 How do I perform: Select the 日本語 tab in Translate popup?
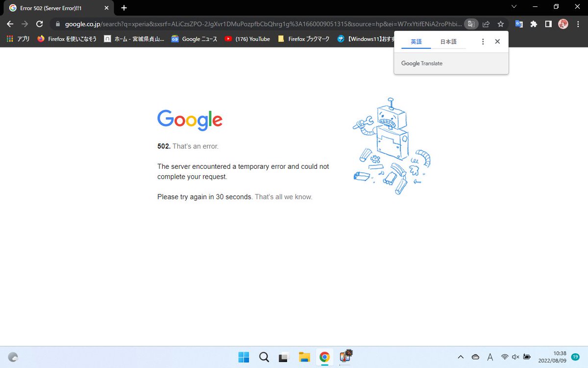tap(448, 42)
